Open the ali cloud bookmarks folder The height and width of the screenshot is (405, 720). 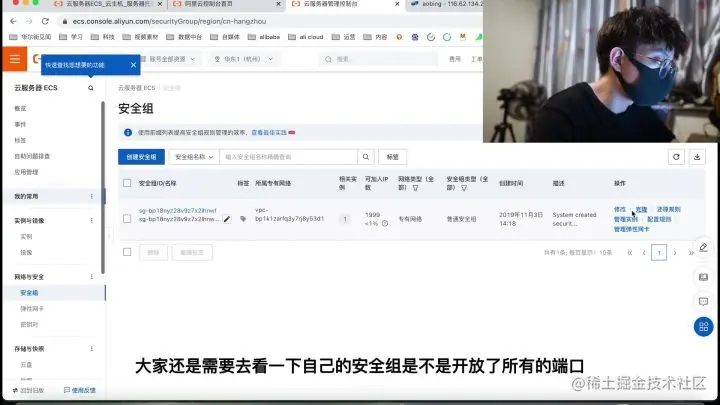pos(306,37)
